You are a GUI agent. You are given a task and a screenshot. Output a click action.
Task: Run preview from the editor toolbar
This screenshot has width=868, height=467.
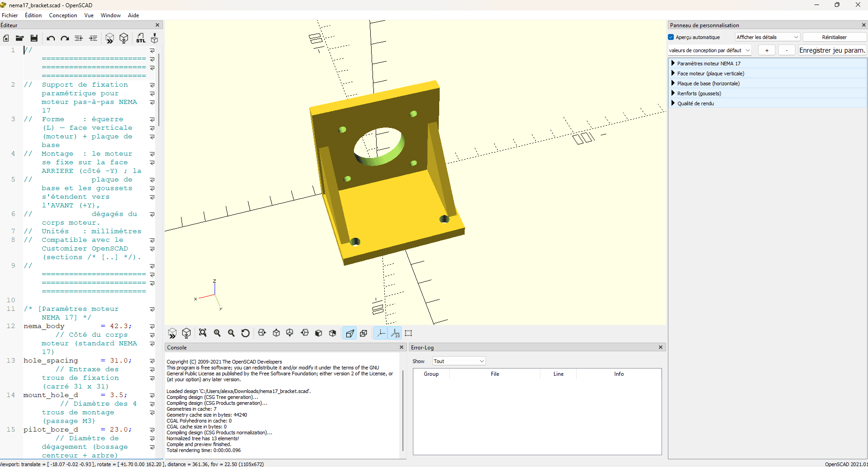(110, 38)
